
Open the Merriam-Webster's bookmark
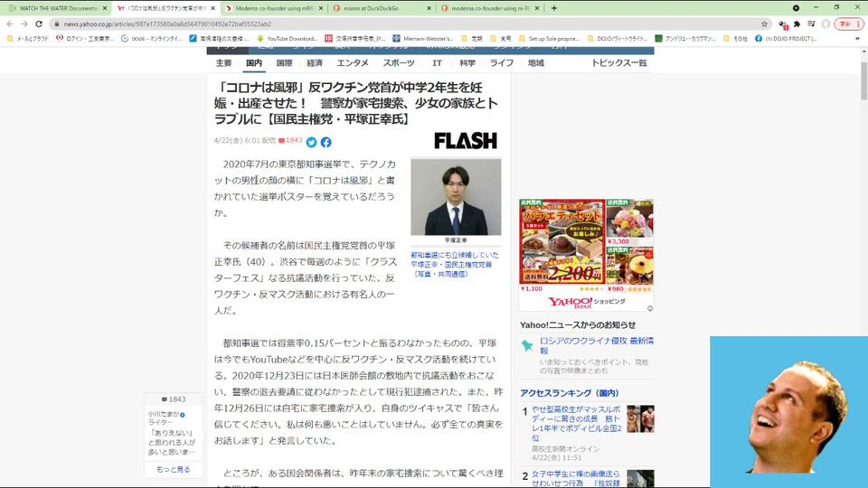423,39
